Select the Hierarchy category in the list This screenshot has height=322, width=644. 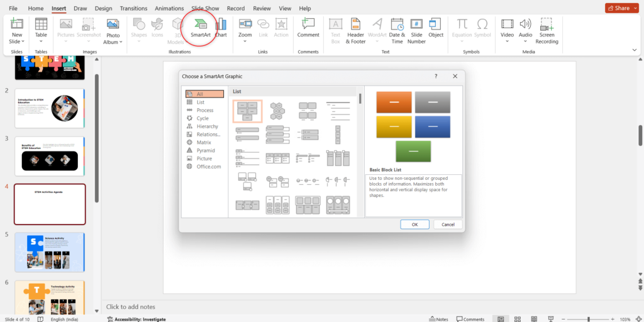click(x=207, y=126)
